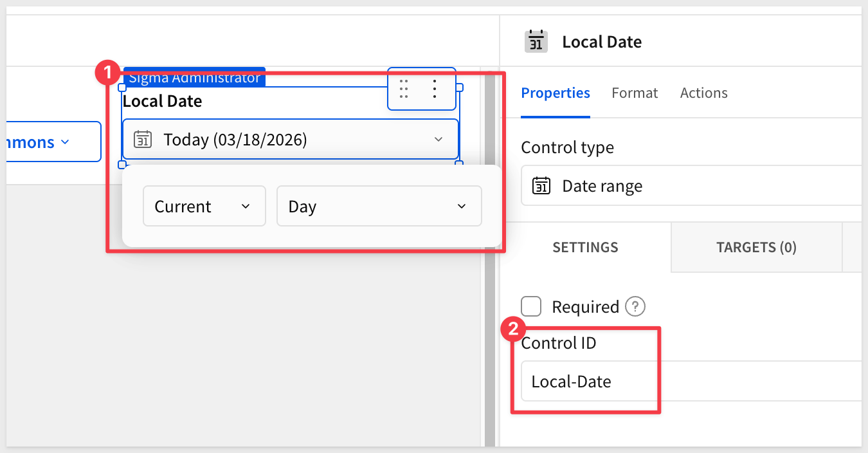Image resolution: width=868 pixels, height=453 pixels.
Task: Click the Control ID field containing Local-Date
Action: pyautogui.click(x=688, y=382)
